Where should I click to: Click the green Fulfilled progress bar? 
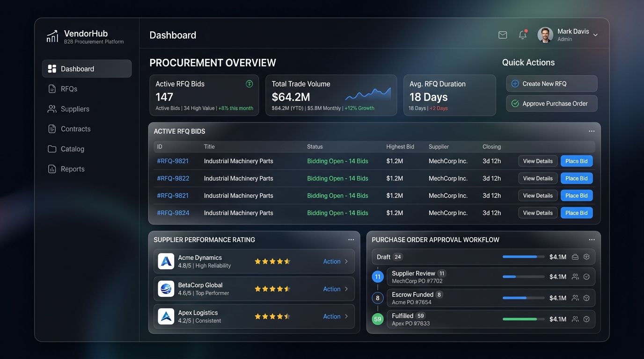524,319
